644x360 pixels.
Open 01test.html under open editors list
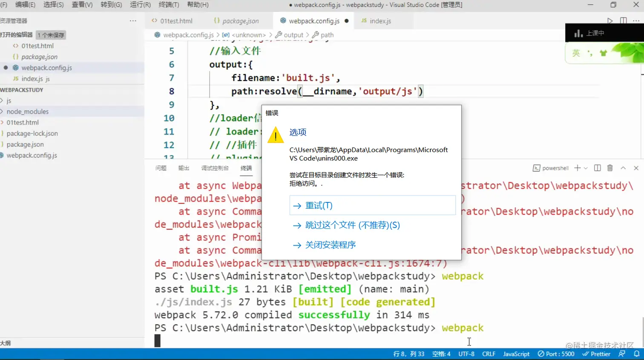(x=37, y=46)
